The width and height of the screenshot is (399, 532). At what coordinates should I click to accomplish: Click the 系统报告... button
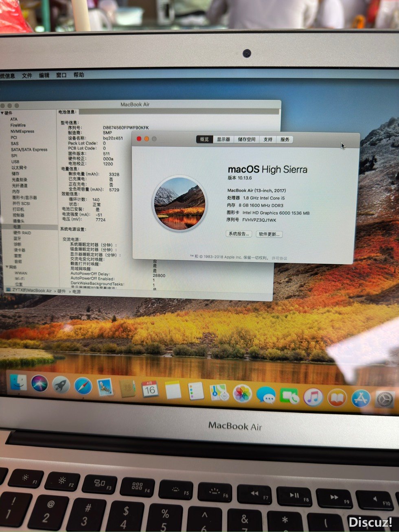click(239, 234)
